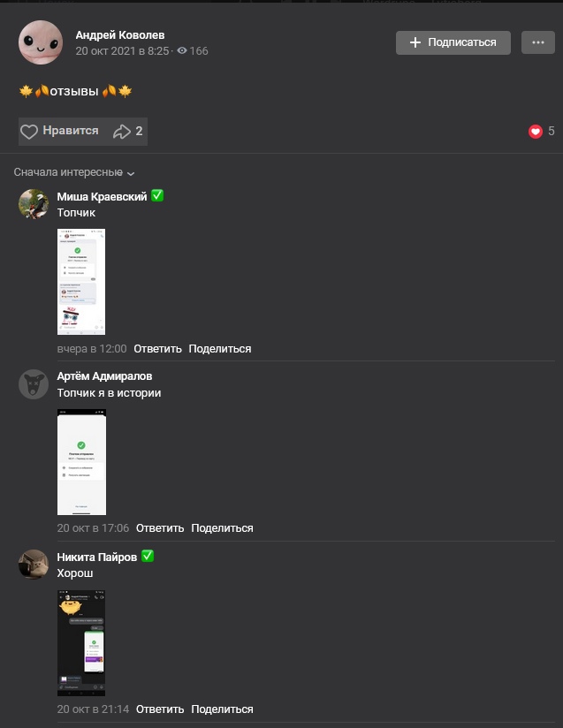Like the post via the Нравится heart
The width and height of the screenshot is (563, 728).
(x=59, y=132)
